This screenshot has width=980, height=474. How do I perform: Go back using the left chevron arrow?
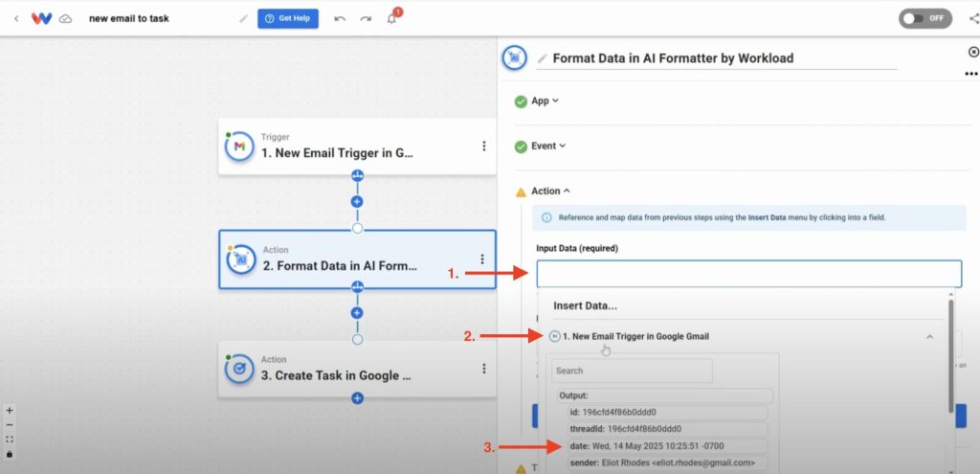tap(16, 19)
